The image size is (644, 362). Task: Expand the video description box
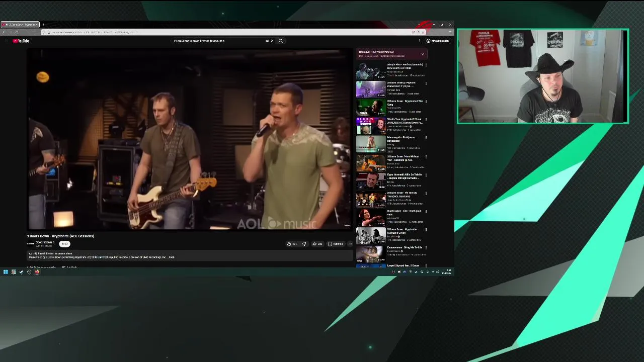coord(190,256)
